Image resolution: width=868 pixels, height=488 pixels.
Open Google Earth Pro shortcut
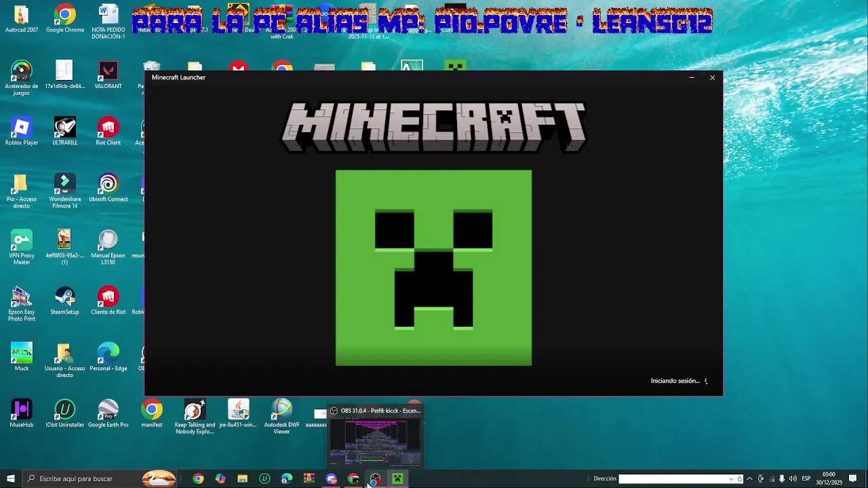tap(108, 413)
